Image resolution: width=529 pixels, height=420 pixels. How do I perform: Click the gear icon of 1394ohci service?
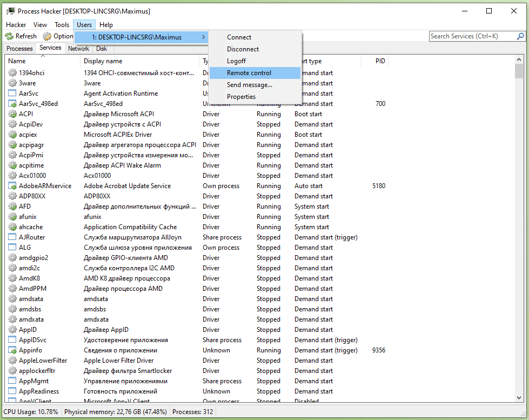point(12,73)
